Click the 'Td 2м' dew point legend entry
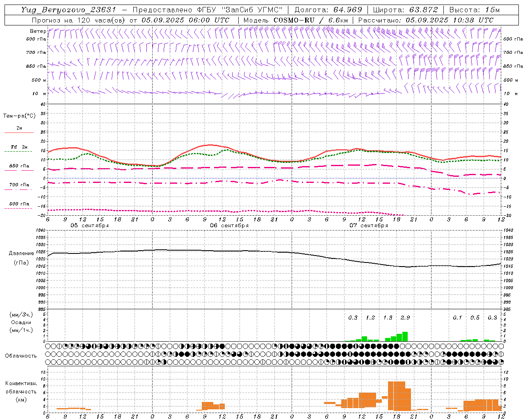 19,147
